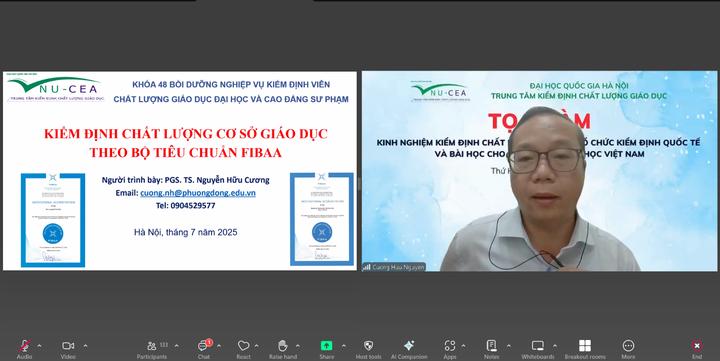Click the green Share screen icon
This screenshot has width=720, height=361.
(326, 345)
